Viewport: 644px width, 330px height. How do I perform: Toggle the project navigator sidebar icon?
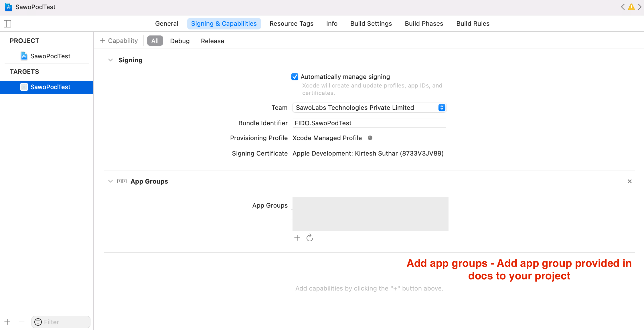(x=7, y=24)
